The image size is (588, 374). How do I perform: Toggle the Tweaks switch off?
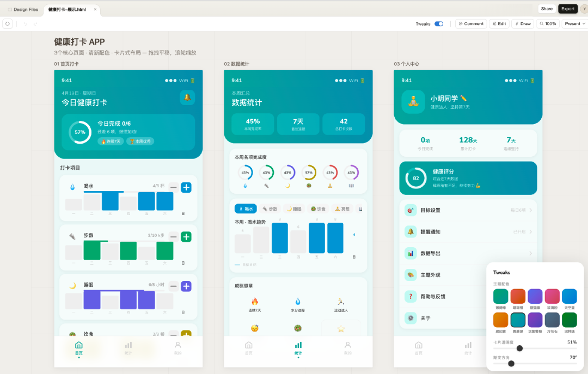(438, 24)
